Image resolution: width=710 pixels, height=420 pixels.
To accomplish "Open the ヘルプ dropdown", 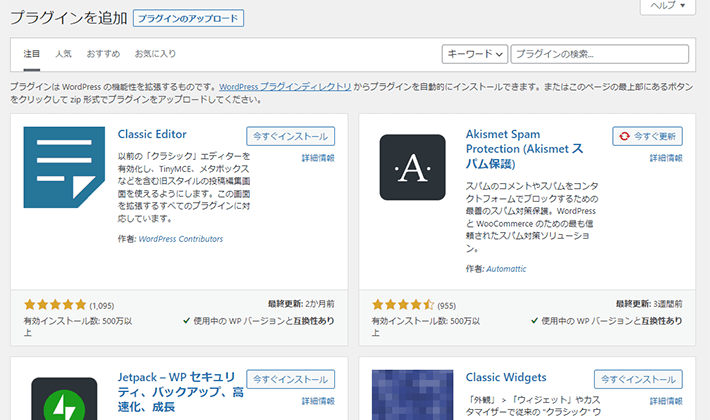I will pos(667,6).
